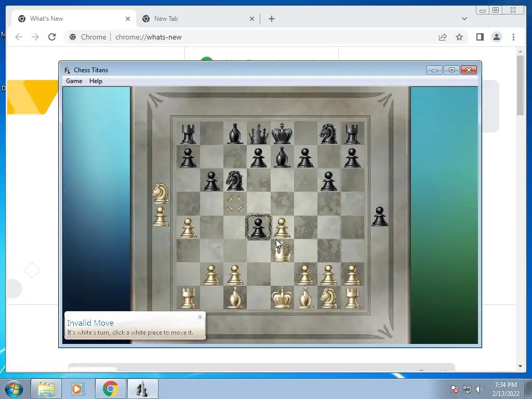This screenshot has height=399, width=532.
Task: Click the black rook on a8
Action: (188, 134)
